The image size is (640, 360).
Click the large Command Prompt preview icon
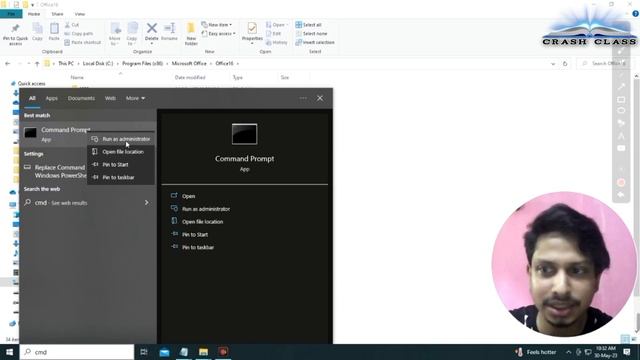click(x=244, y=134)
